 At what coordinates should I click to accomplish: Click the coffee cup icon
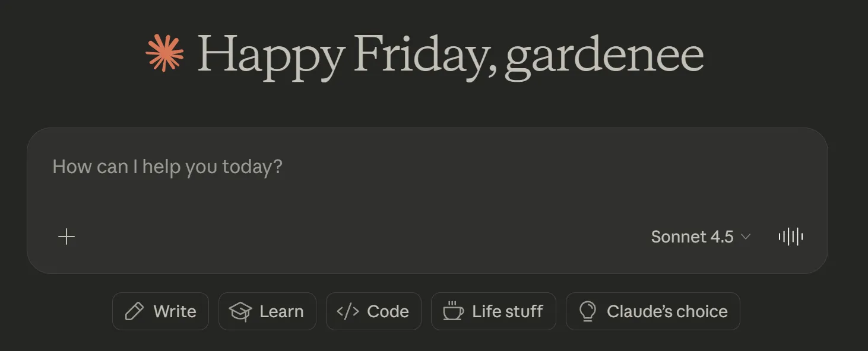(454, 311)
